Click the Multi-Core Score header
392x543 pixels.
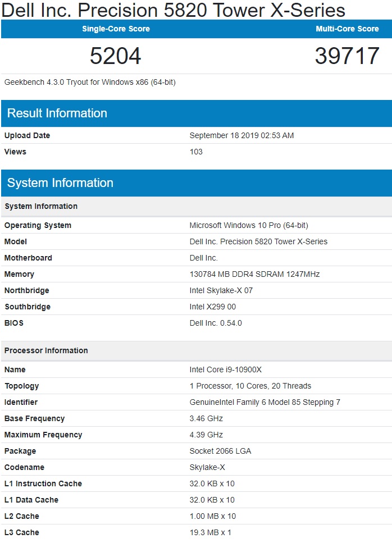pos(347,29)
